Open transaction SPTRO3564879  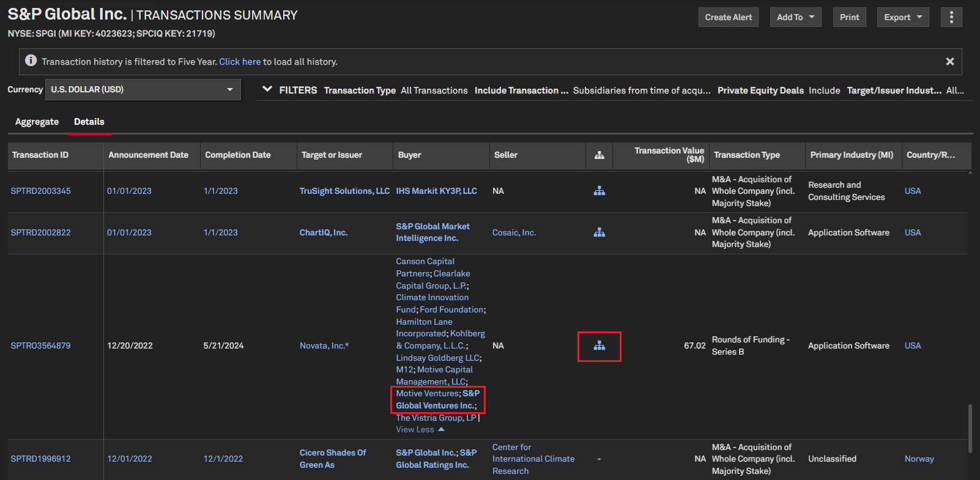click(40, 345)
